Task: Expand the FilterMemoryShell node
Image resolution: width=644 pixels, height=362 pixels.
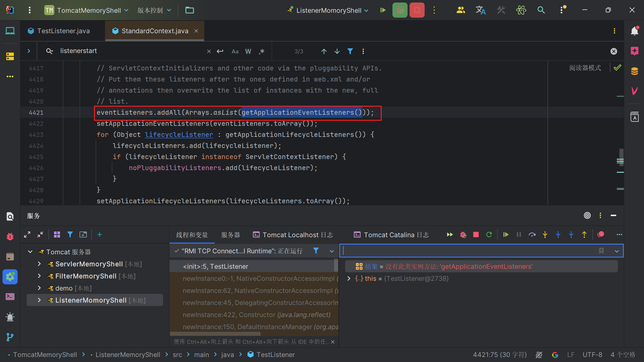Action: pyautogui.click(x=39, y=276)
